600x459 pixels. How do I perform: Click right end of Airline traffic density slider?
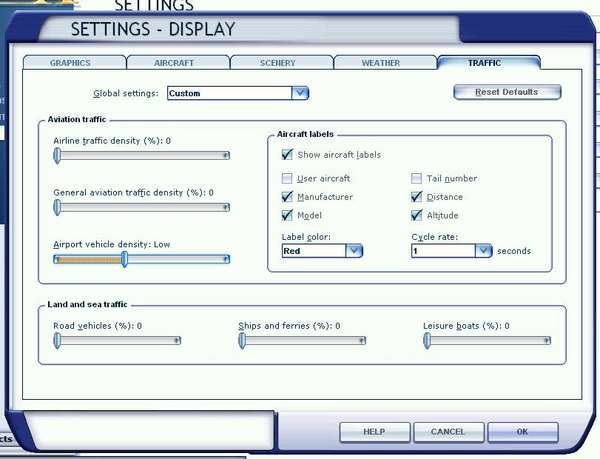[x=226, y=155]
